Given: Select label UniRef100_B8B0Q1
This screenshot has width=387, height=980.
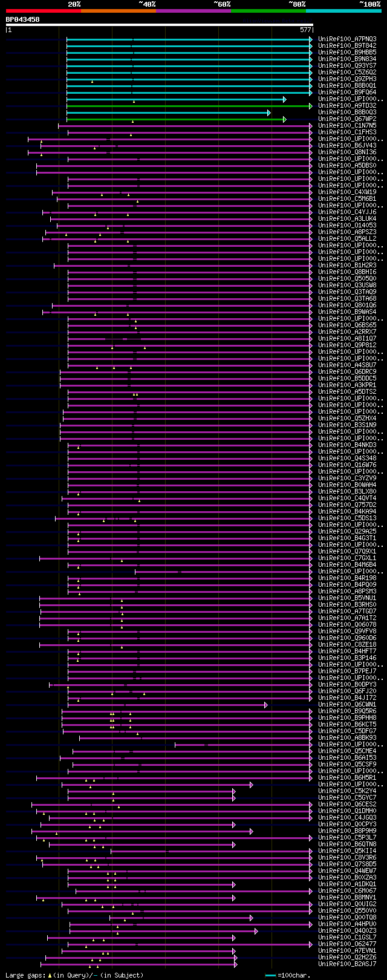Looking at the screenshot, I should [347, 85].
